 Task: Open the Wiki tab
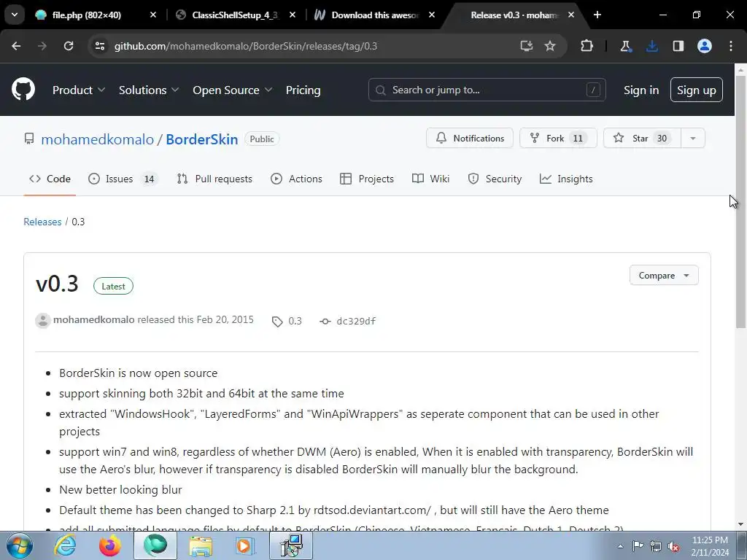pos(430,179)
